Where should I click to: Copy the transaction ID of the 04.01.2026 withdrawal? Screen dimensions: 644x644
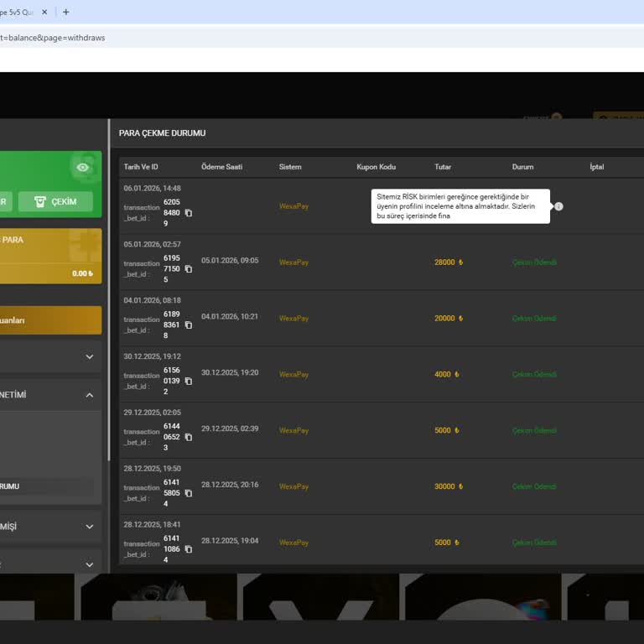[189, 325]
